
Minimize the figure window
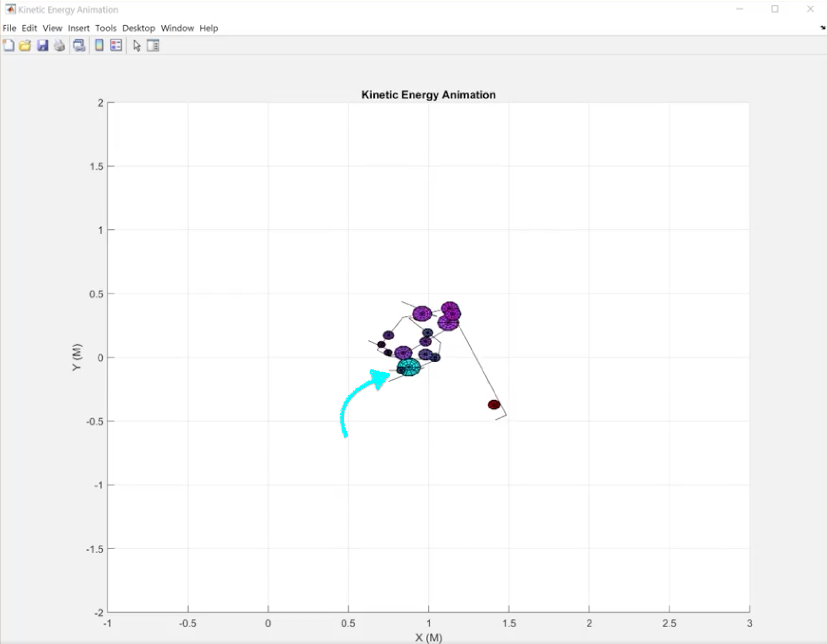pos(740,9)
